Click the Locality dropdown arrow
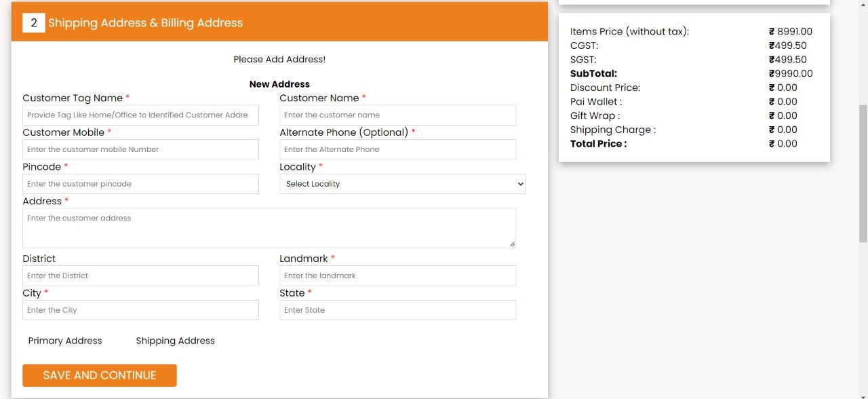868x399 pixels. pyautogui.click(x=520, y=184)
